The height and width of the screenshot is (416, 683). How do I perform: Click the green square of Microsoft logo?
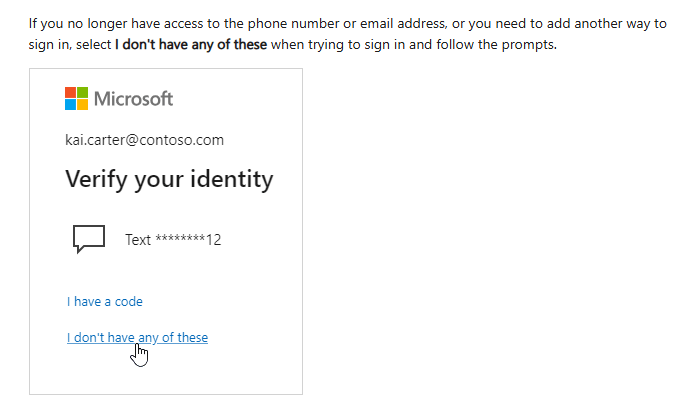pyautogui.click(x=82, y=92)
